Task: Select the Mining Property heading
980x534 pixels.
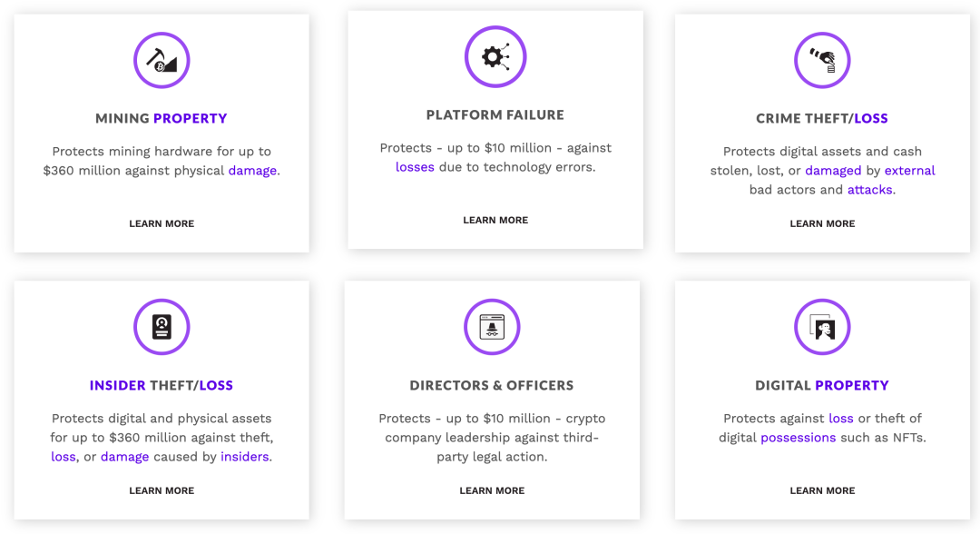Action: coord(162,118)
